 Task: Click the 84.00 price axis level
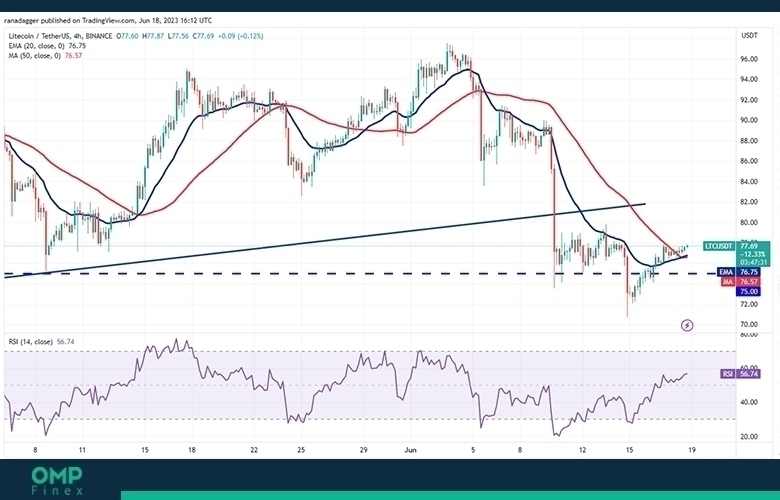[749, 182]
